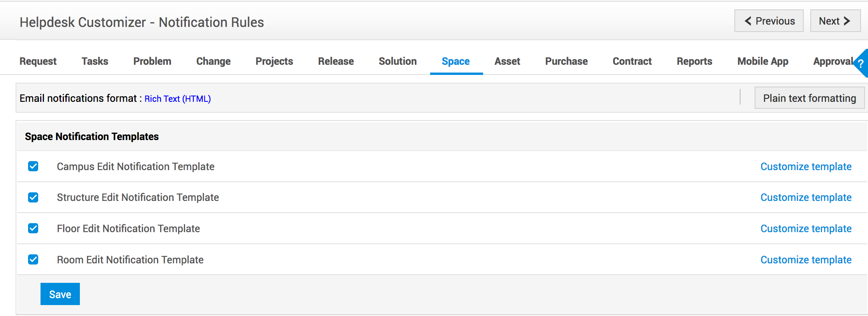The image size is (868, 316).
Task: Go to the Mobile App tab
Action: 763,61
